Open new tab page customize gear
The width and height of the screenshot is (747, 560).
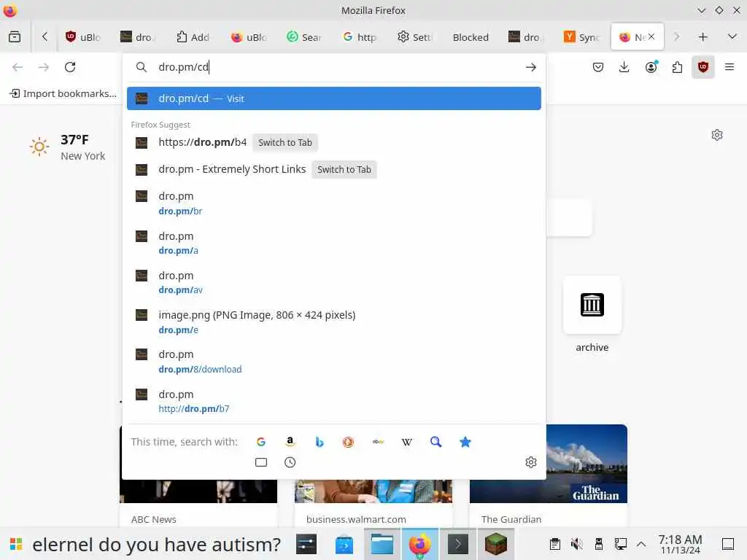click(717, 135)
